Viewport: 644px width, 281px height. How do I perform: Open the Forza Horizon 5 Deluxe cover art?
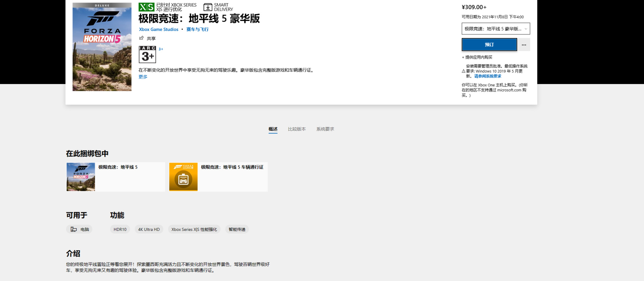tap(102, 47)
